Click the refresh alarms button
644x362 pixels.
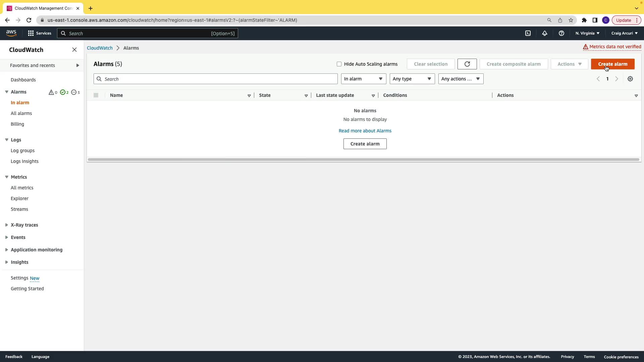tap(467, 64)
